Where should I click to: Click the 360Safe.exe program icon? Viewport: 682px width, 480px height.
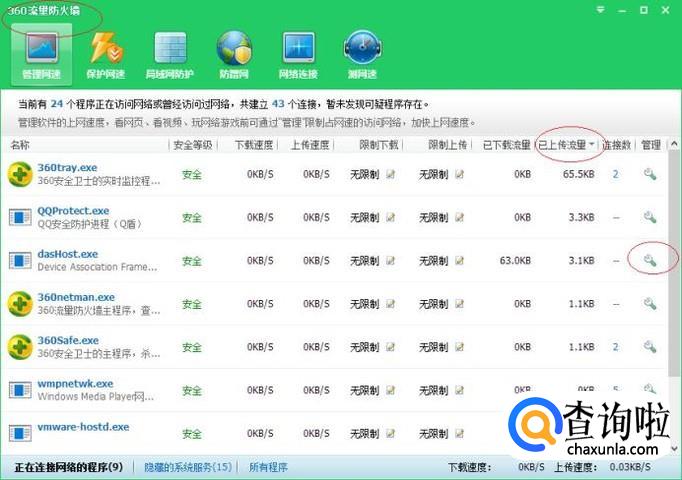(20, 347)
